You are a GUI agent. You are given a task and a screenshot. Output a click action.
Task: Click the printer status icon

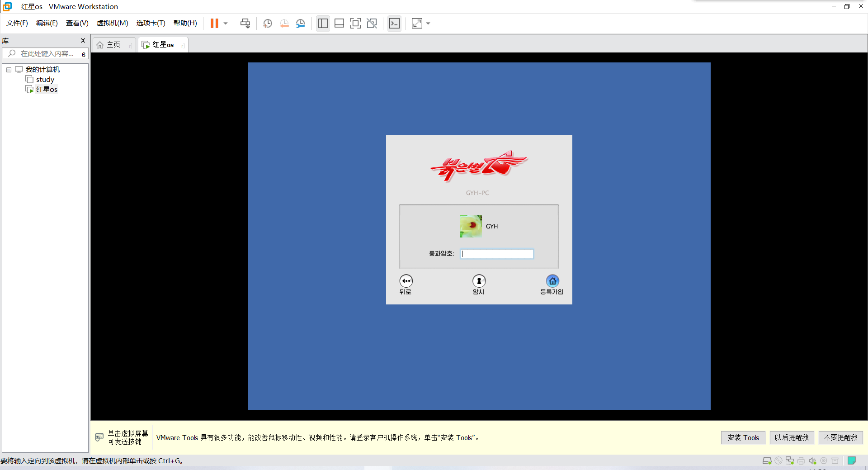(x=801, y=461)
